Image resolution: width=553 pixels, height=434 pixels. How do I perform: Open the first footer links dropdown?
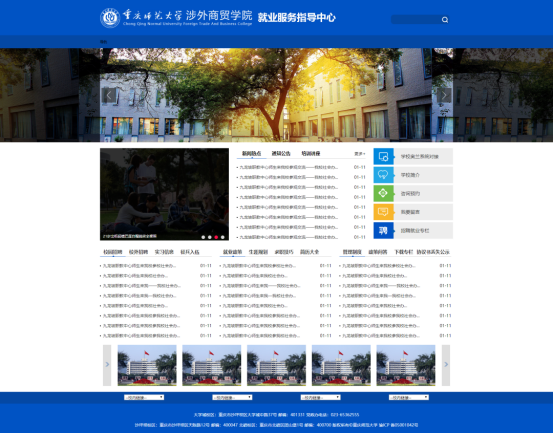[x=144, y=397]
